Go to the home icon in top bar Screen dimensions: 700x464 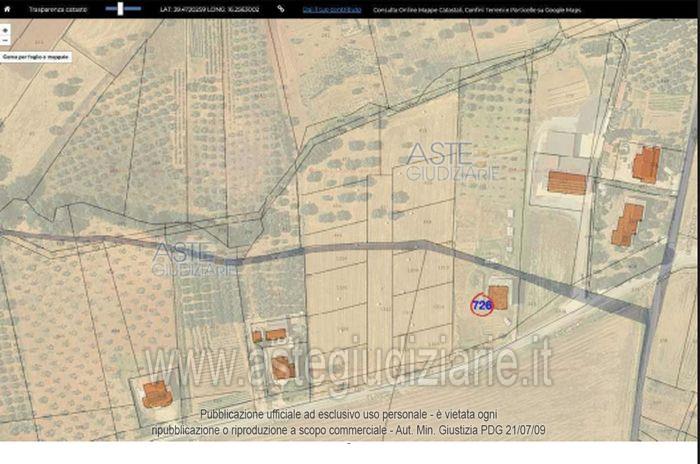click(7, 9)
